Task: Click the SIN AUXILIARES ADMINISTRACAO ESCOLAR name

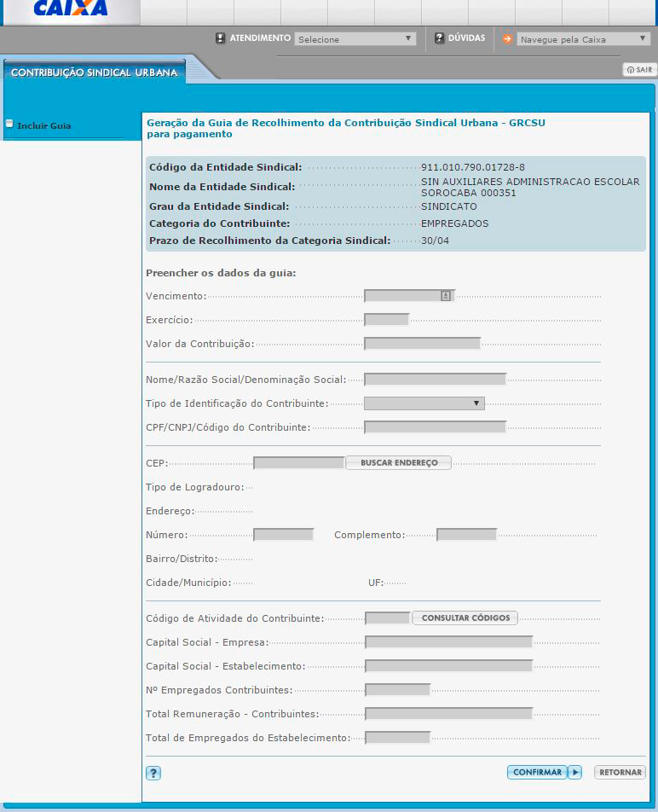Action: point(530,187)
